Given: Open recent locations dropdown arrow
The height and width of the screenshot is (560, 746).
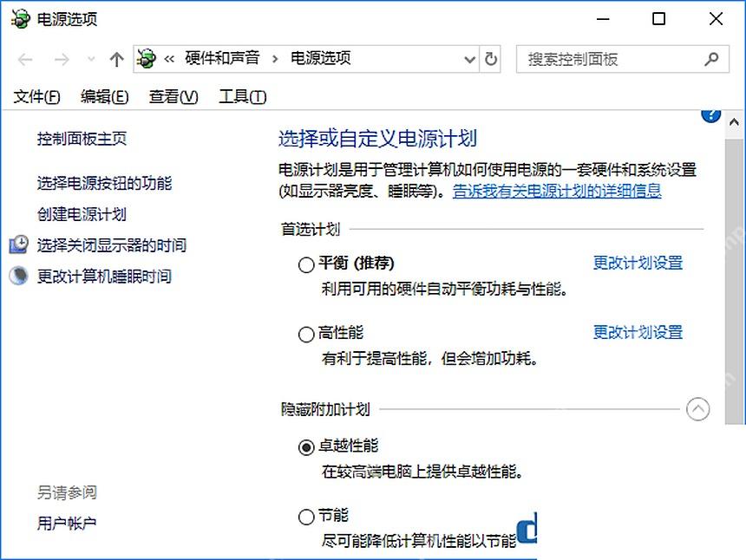Looking at the screenshot, I should tap(91, 60).
